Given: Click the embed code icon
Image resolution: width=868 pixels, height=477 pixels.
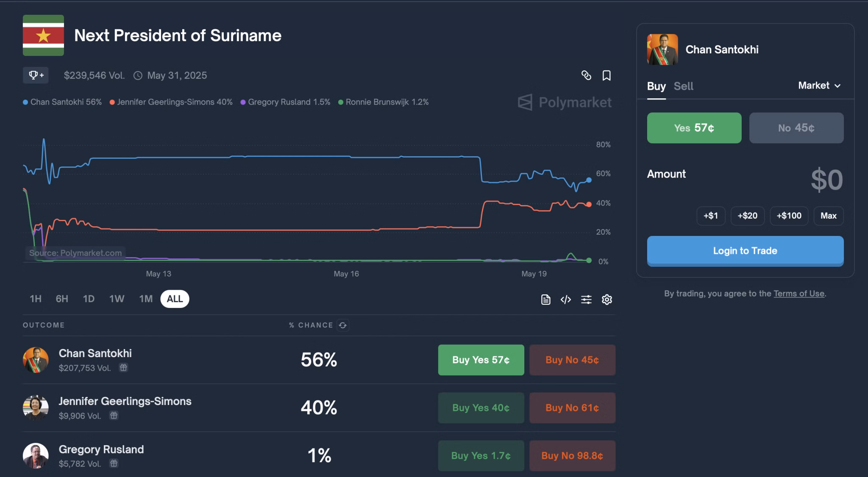Looking at the screenshot, I should [x=566, y=300].
